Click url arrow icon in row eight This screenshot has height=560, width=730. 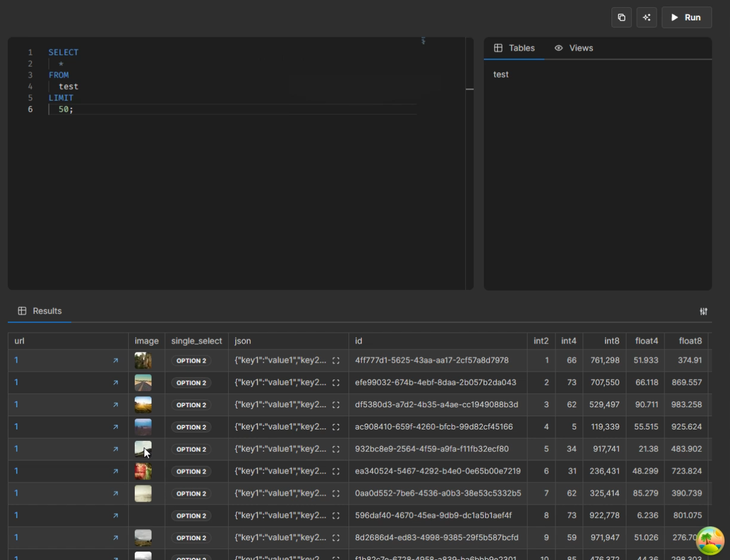(116, 516)
